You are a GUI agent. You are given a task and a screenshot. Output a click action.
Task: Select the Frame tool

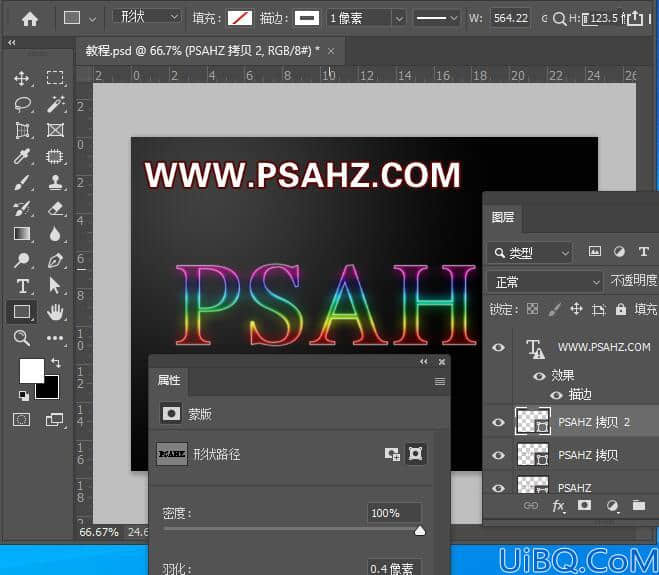(55, 130)
